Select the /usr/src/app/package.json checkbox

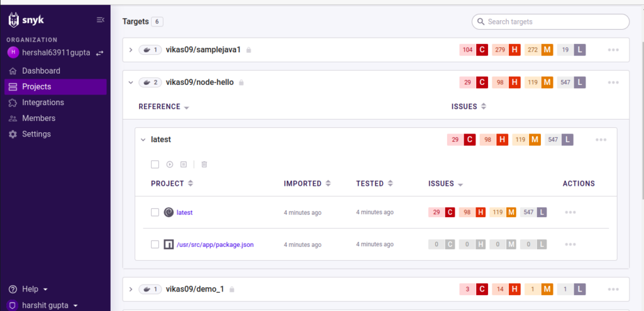coord(155,244)
